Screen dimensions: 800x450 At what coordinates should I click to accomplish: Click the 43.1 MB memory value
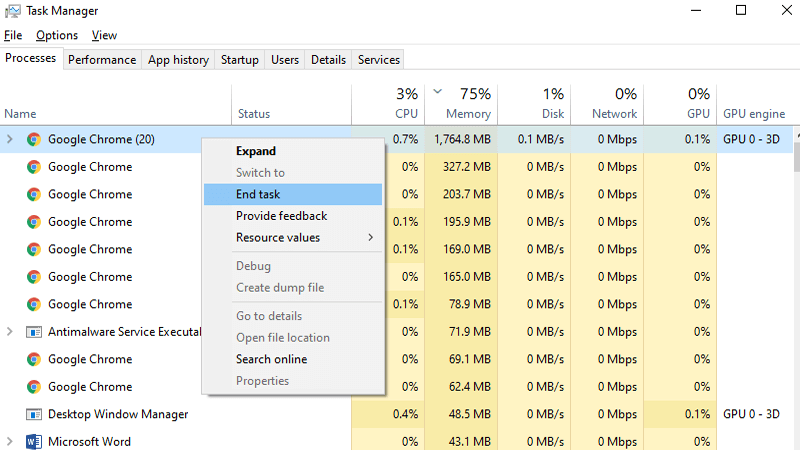click(x=469, y=442)
